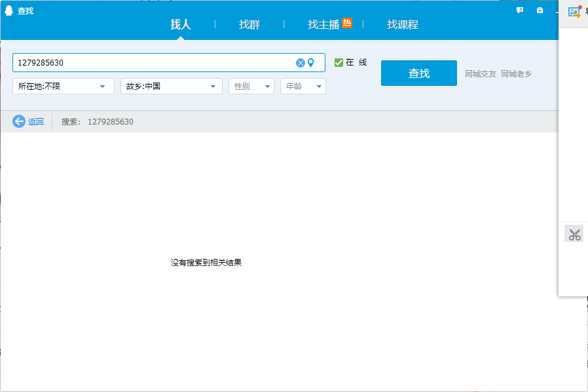Expand the 年龄 age dropdown
This screenshot has width=588, height=392.
(x=303, y=86)
